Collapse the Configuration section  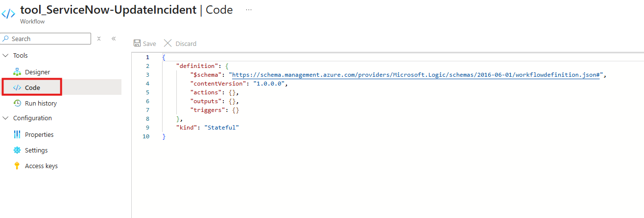(x=6, y=118)
